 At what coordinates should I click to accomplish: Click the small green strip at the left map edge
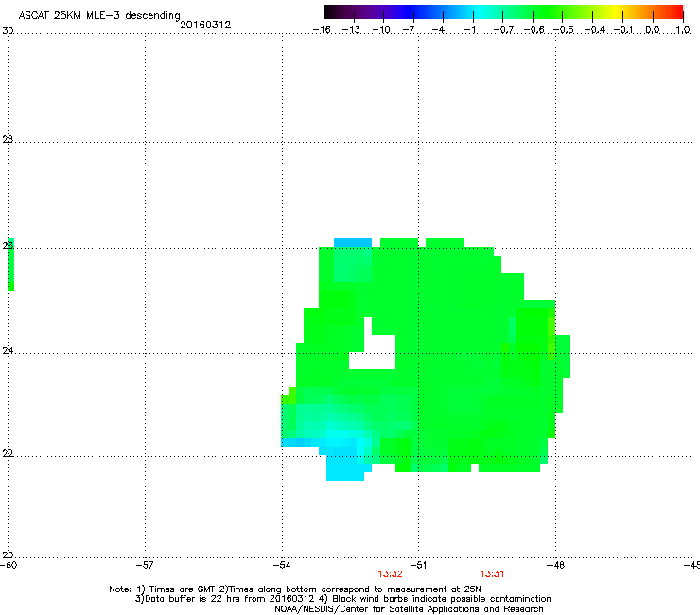click(10, 265)
